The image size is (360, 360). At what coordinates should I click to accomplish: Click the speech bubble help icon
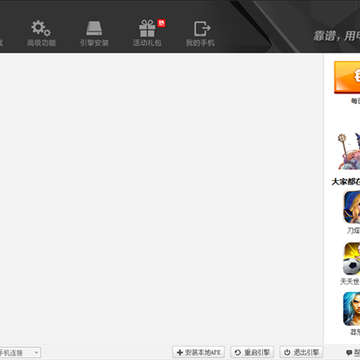[349, 352]
